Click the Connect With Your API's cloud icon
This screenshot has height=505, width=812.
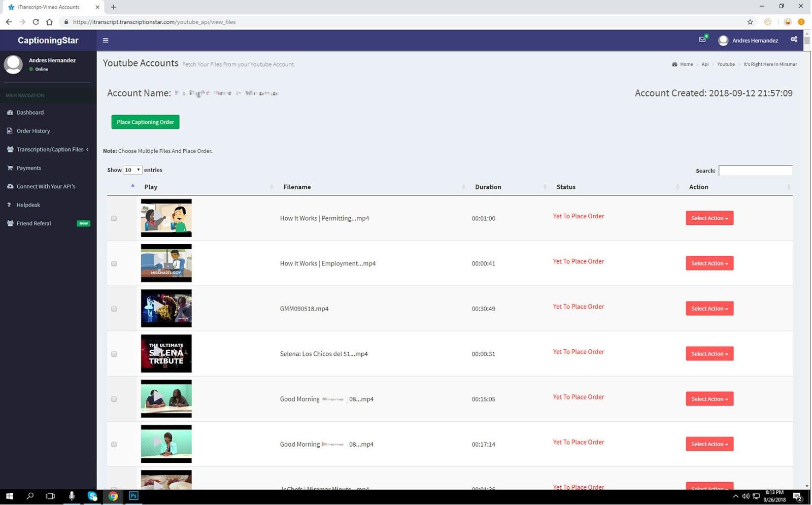[10, 187]
